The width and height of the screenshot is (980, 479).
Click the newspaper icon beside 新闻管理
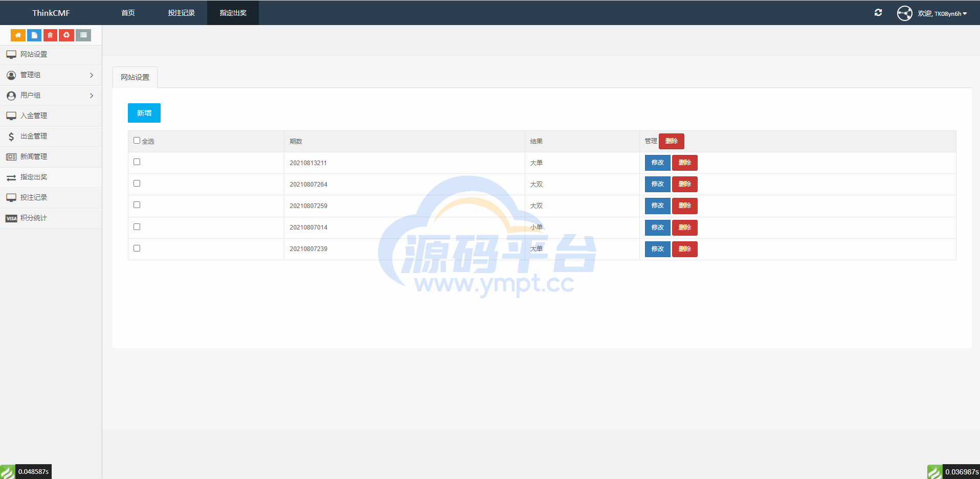click(11, 157)
